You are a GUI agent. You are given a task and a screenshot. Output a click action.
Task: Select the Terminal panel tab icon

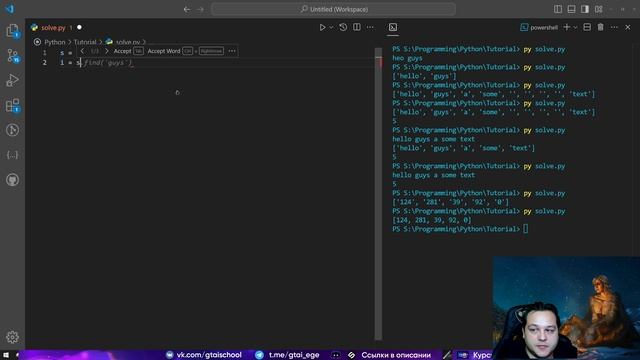coord(393,27)
